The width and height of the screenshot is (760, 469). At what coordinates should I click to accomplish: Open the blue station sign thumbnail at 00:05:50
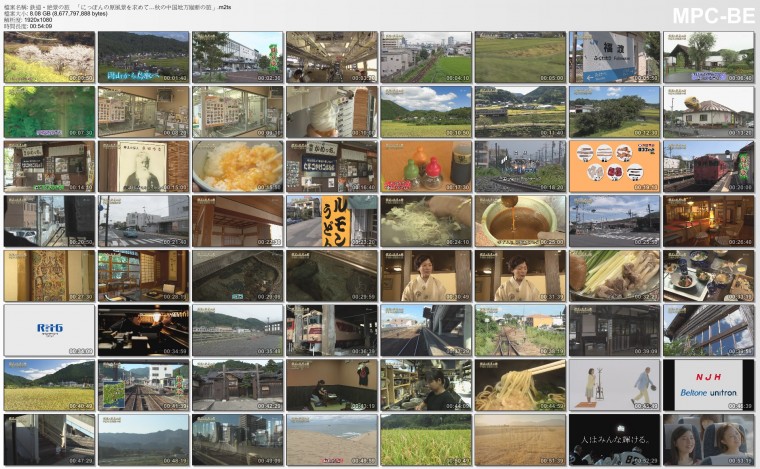[x=615, y=57]
